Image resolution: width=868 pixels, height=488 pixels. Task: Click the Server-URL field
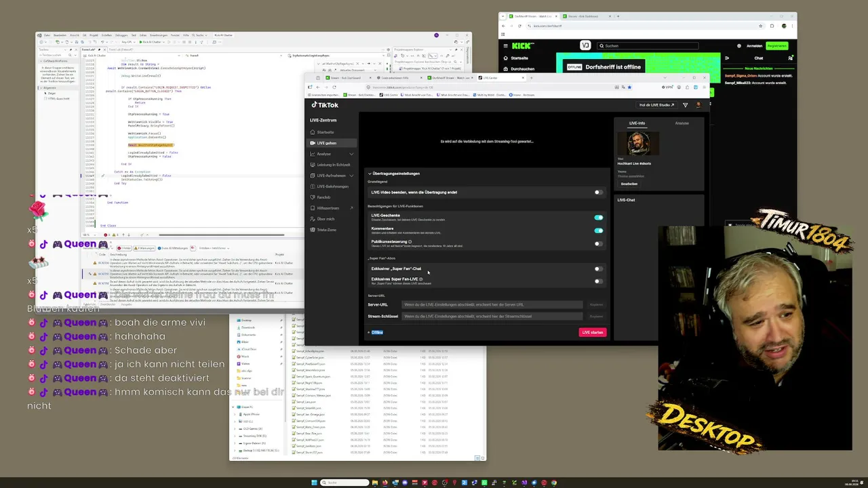click(x=492, y=304)
